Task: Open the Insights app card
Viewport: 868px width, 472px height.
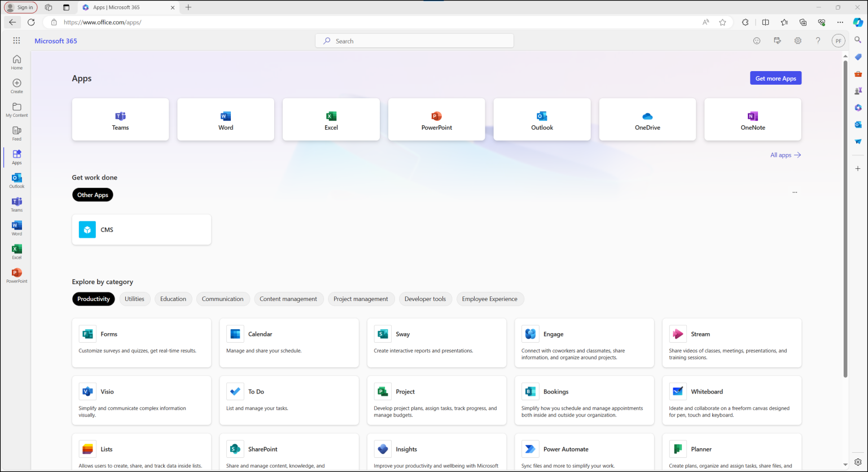Action: point(437,452)
